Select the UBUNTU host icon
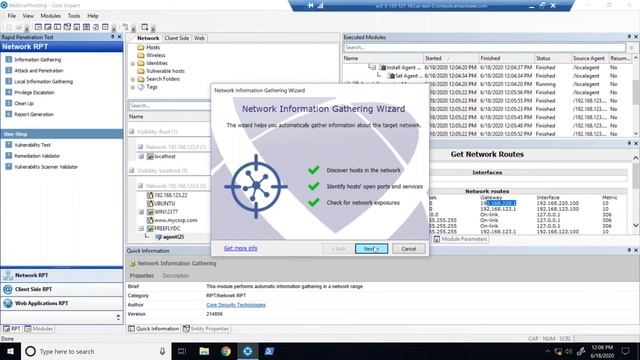640x360 pixels. coord(150,203)
